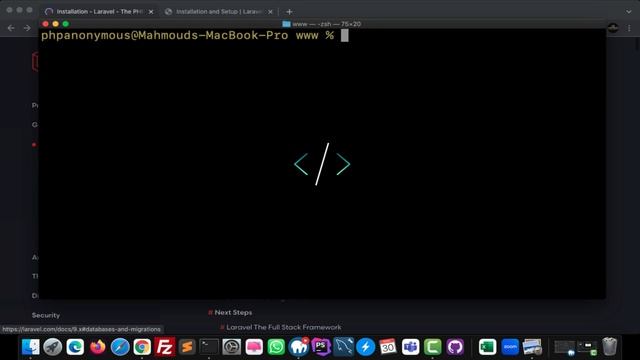Click the Terminal icon in dock
640x360 pixels.
pyautogui.click(x=209, y=347)
